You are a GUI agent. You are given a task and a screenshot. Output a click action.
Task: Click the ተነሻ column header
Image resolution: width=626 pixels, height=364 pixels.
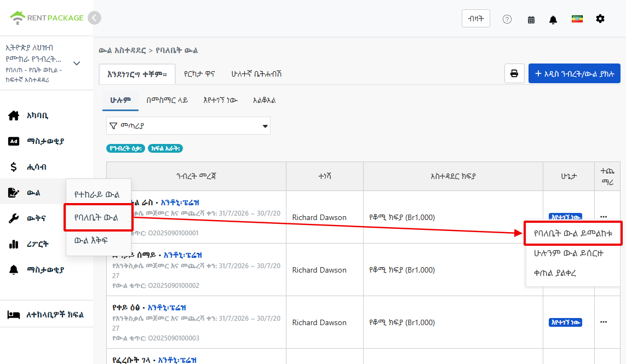click(x=325, y=176)
